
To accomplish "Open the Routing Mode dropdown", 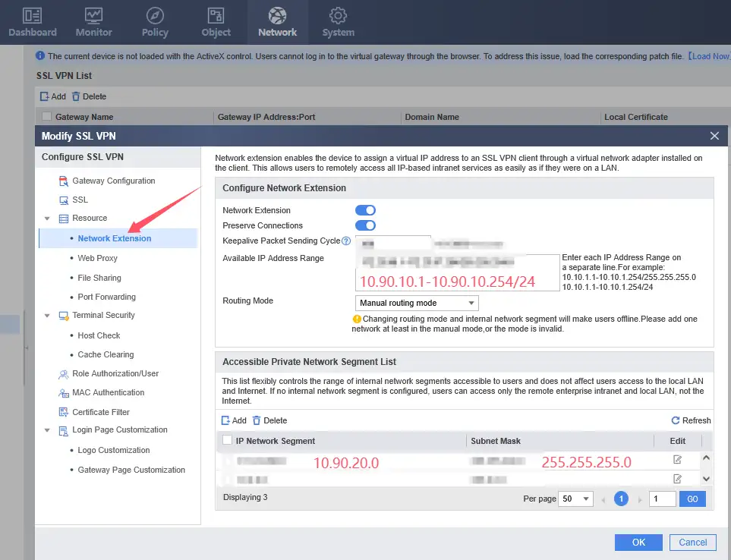I will point(417,303).
